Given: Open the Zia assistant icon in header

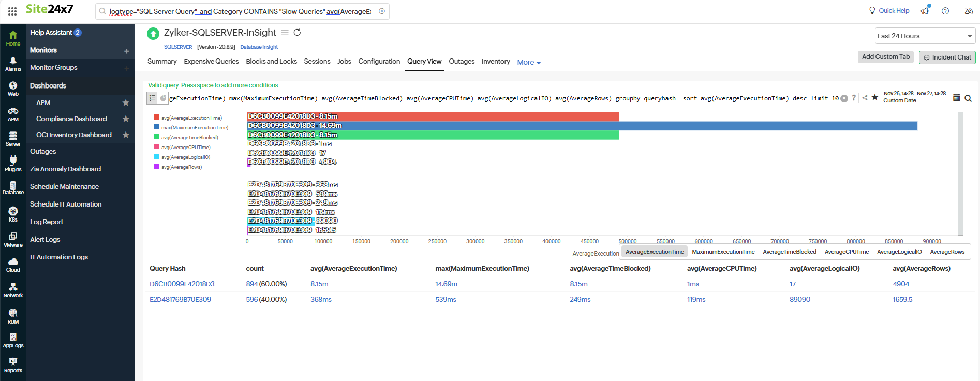Looking at the screenshot, I should point(969,11).
